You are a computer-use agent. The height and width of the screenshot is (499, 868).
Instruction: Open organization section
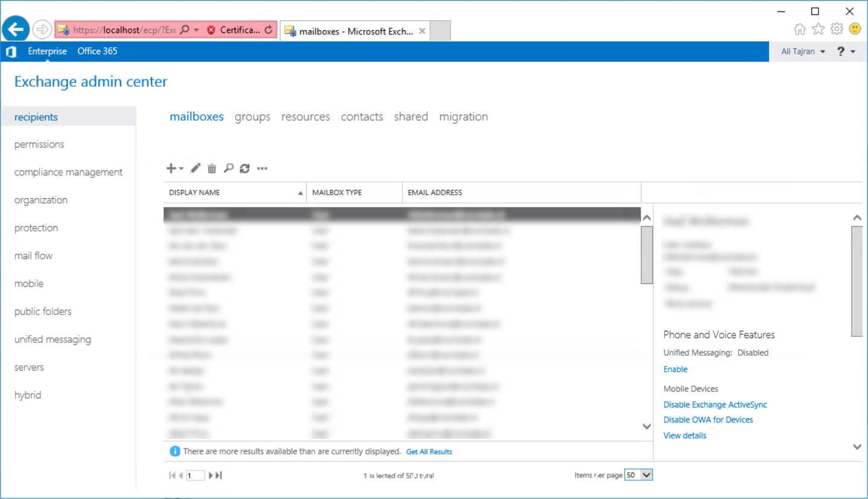tap(41, 200)
